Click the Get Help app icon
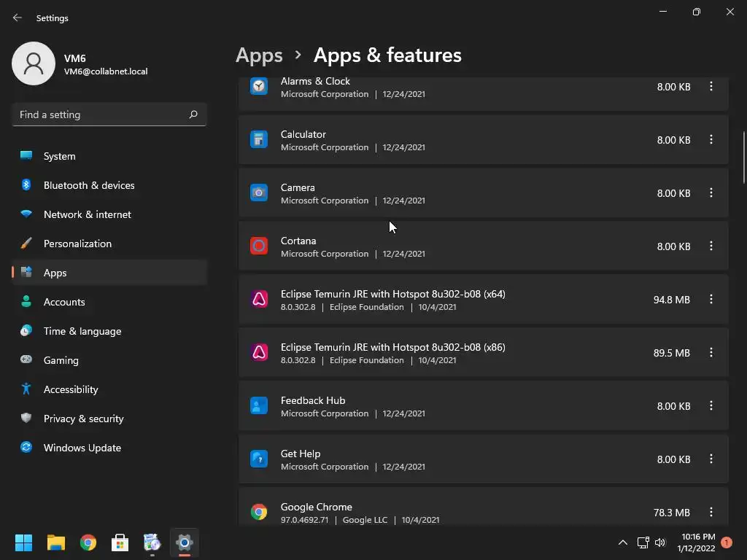This screenshot has height=560, width=747. coord(259,459)
